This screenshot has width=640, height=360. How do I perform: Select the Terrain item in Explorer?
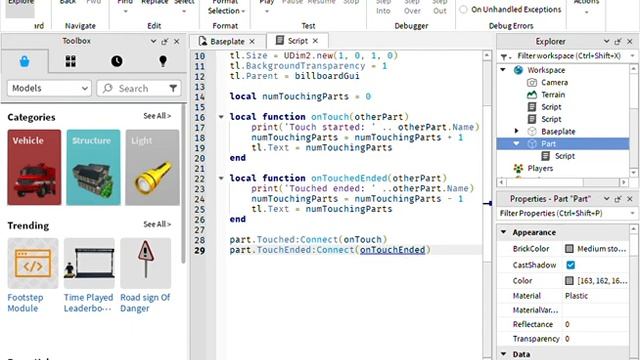click(x=553, y=95)
